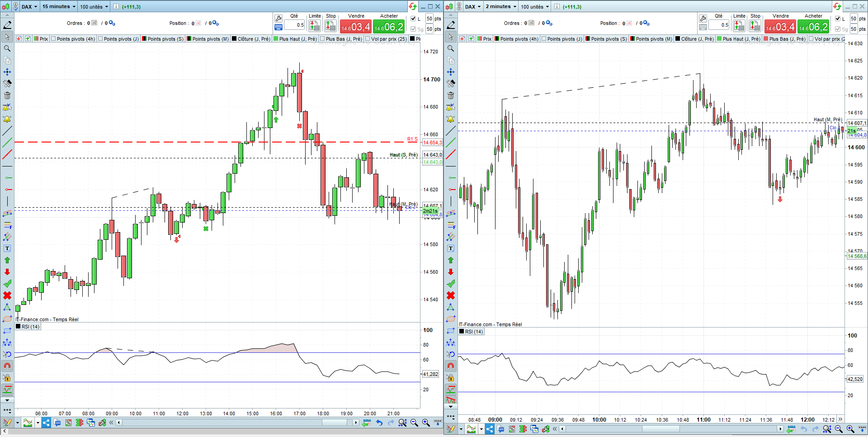The image size is (868, 437).
Task: Click the red cross tool in right chart sidebar
Action: [x=451, y=295]
